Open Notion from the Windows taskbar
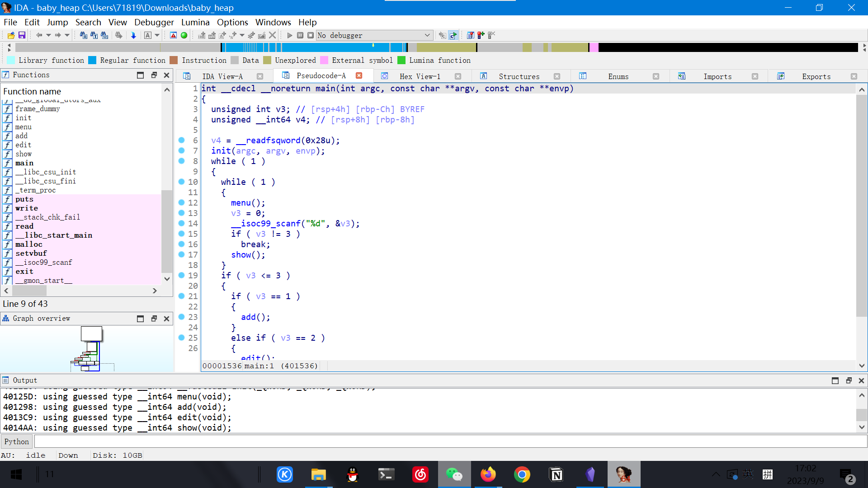The height and width of the screenshot is (488, 868). pos(556,474)
